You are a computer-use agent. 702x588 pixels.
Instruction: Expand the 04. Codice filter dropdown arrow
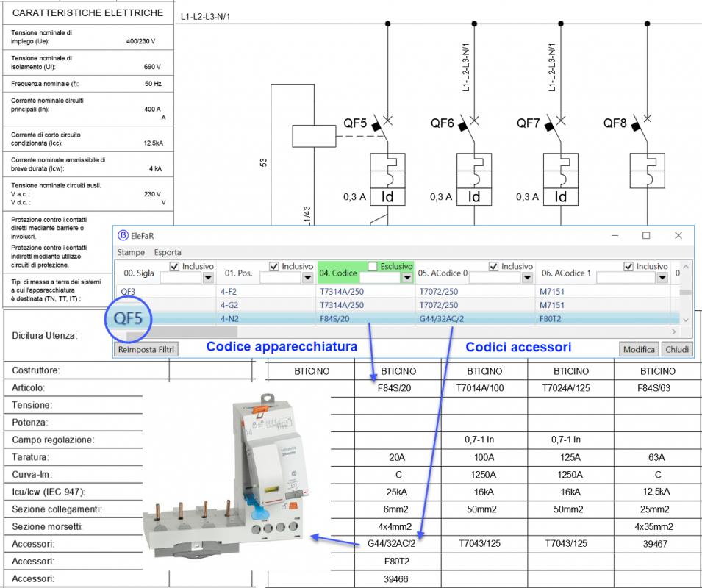click(407, 278)
